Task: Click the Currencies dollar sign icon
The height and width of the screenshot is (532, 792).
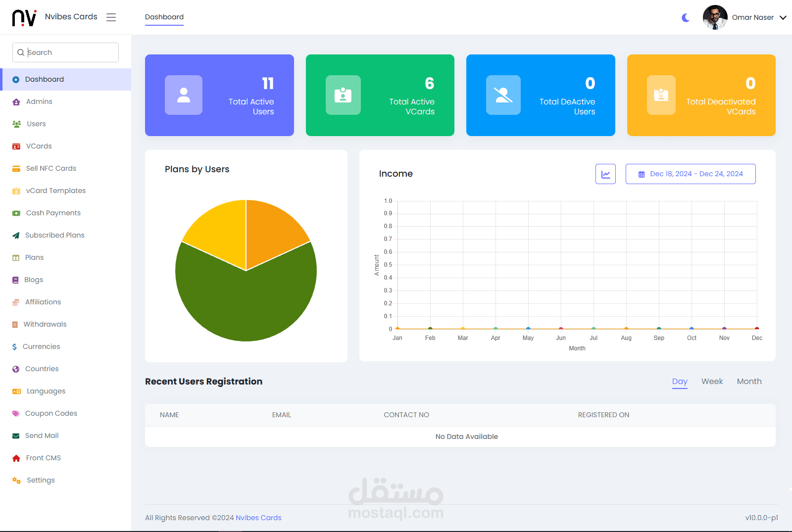Action: 14,347
